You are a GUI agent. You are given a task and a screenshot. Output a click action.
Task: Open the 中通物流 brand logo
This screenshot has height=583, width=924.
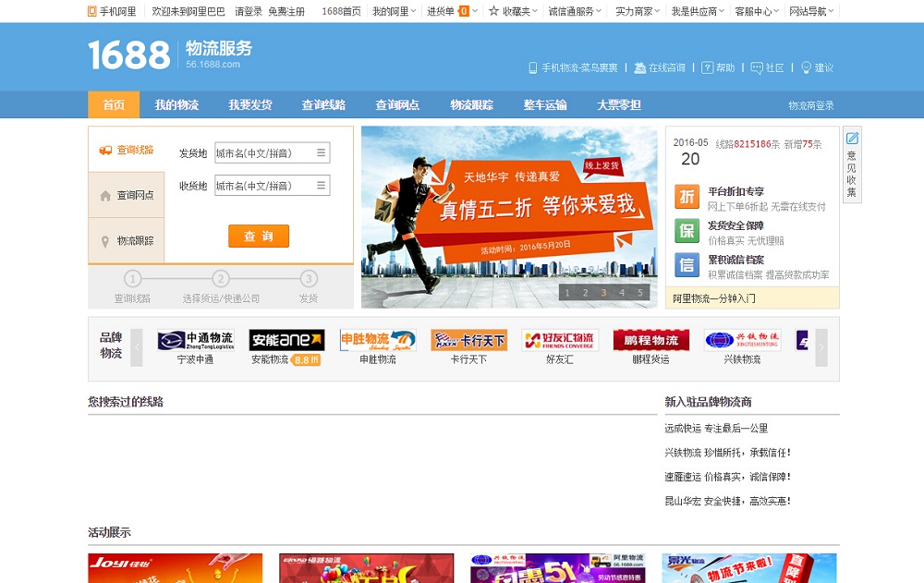click(x=196, y=340)
